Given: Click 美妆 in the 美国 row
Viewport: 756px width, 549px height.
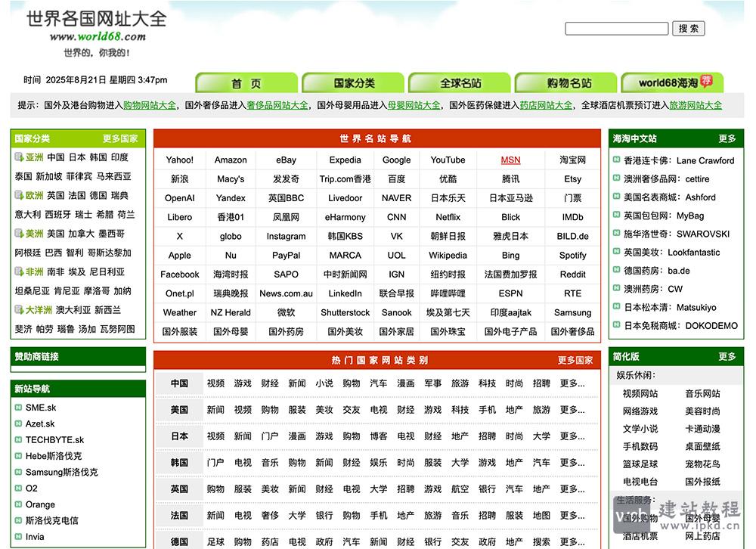Looking at the screenshot, I should [324, 410].
